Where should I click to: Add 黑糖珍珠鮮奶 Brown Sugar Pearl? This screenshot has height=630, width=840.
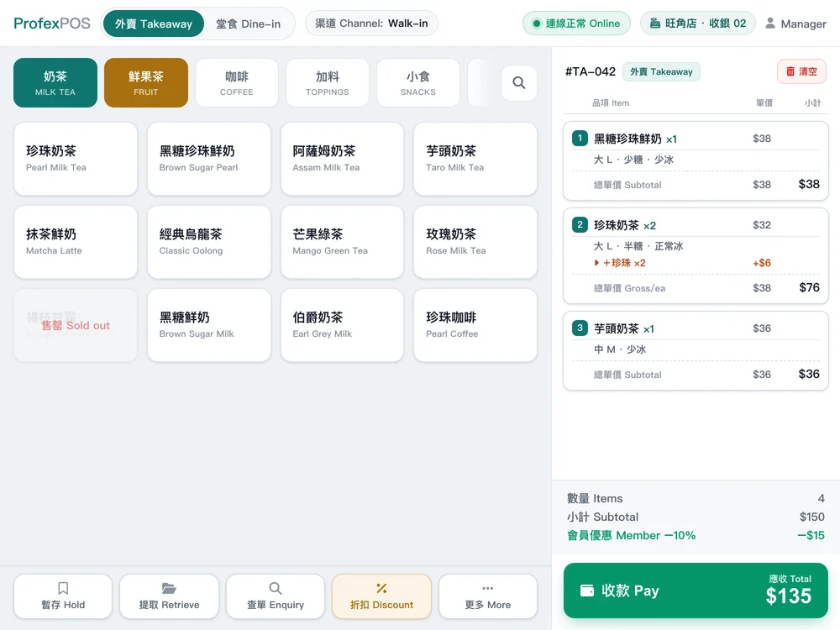click(209, 159)
